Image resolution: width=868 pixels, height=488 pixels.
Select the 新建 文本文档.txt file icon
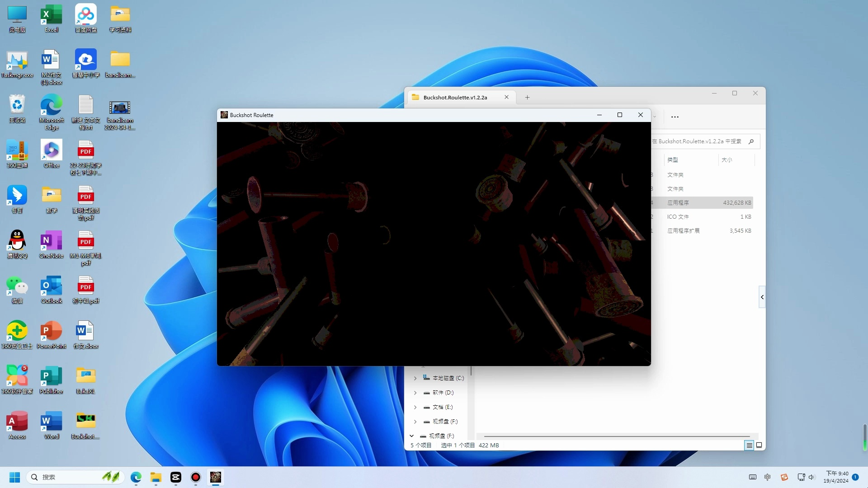tap(86, 112)
